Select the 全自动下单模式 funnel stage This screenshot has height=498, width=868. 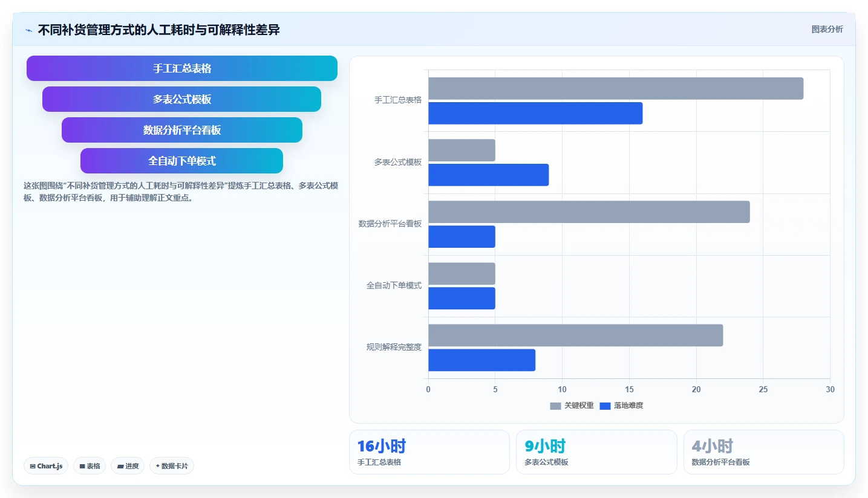(181, 161)
